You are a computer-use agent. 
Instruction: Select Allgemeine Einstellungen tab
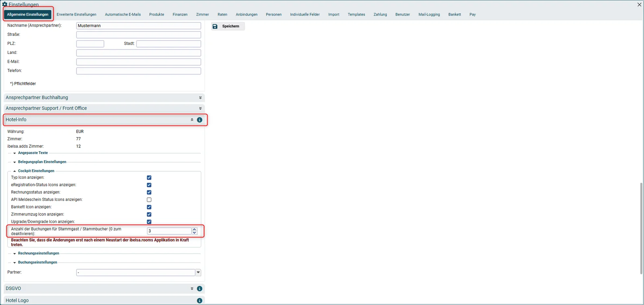[x=28, y=14]
